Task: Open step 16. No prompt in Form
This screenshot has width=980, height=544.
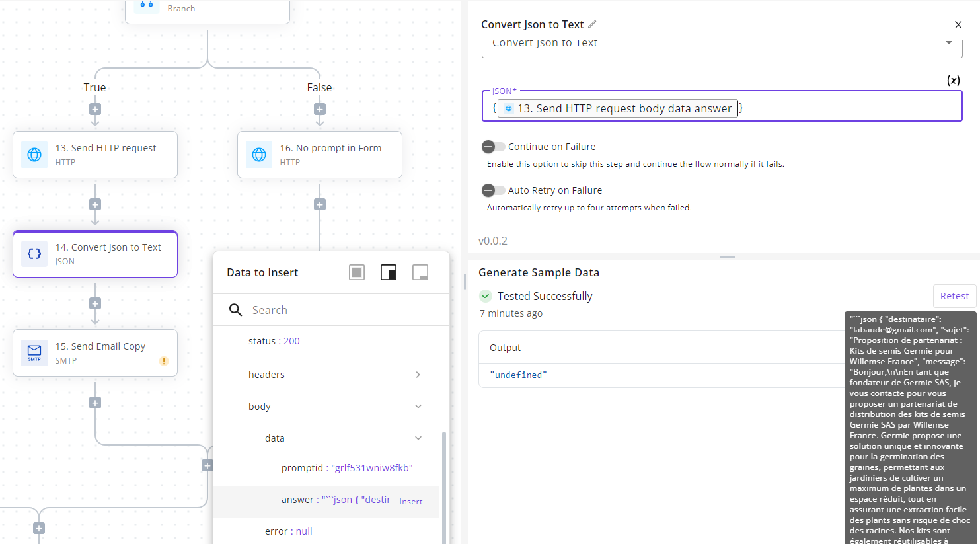Action: pos(320,155)
